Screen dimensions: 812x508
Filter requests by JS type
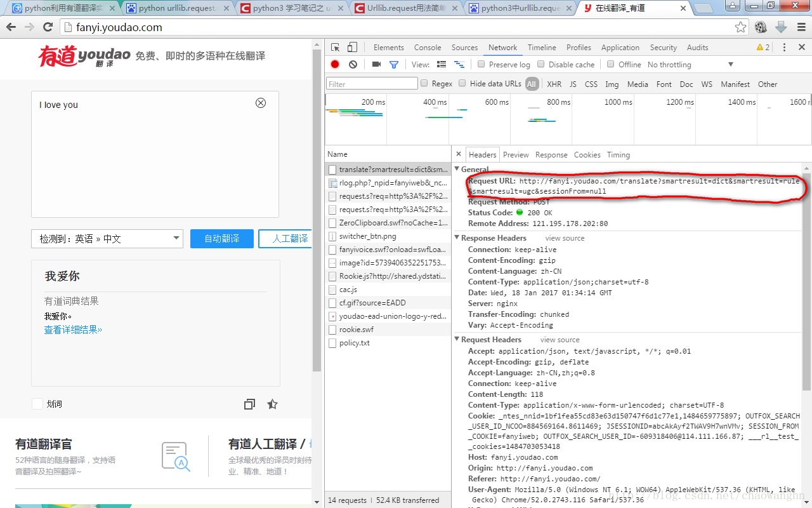point(573,84)
